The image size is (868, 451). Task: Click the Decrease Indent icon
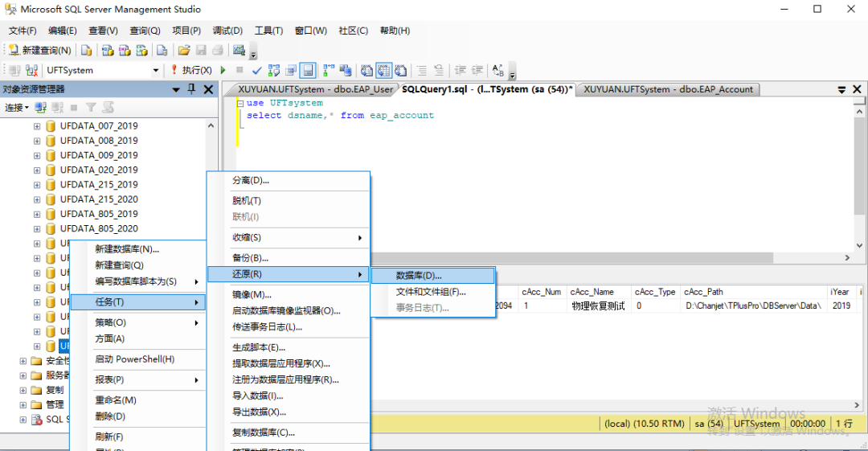[x=460, y=71]
